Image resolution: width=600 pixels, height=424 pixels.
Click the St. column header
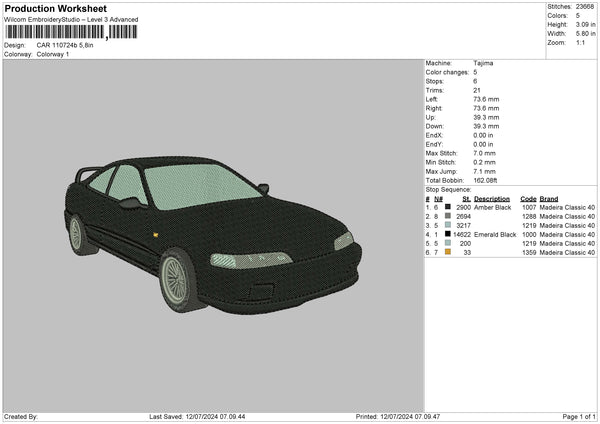[x=466, y=198]
